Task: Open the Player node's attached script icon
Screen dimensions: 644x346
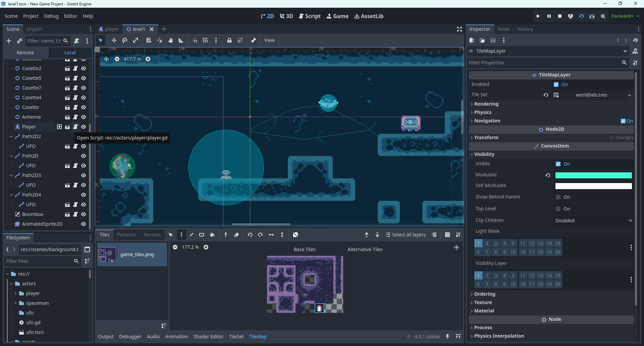Action: click(75, 127)
